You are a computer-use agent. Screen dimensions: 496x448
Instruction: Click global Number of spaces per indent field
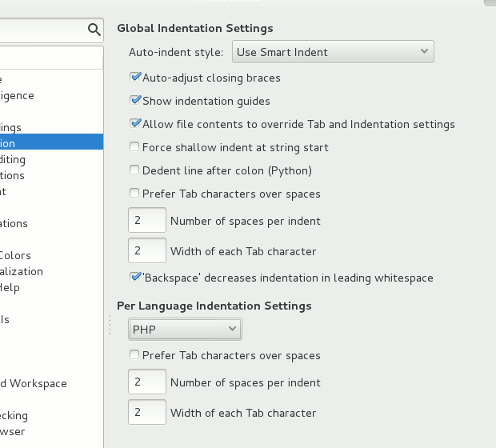point(147,221)
